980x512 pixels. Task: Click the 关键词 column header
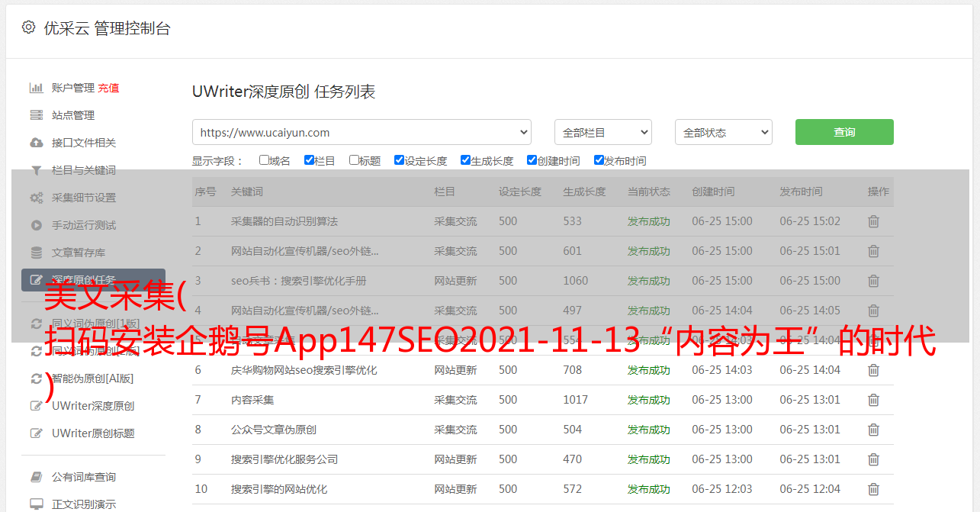pyautogui.click(x=247, y=192)
